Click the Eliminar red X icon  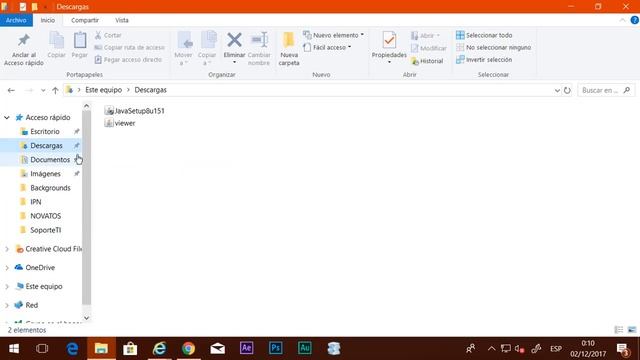234,40
